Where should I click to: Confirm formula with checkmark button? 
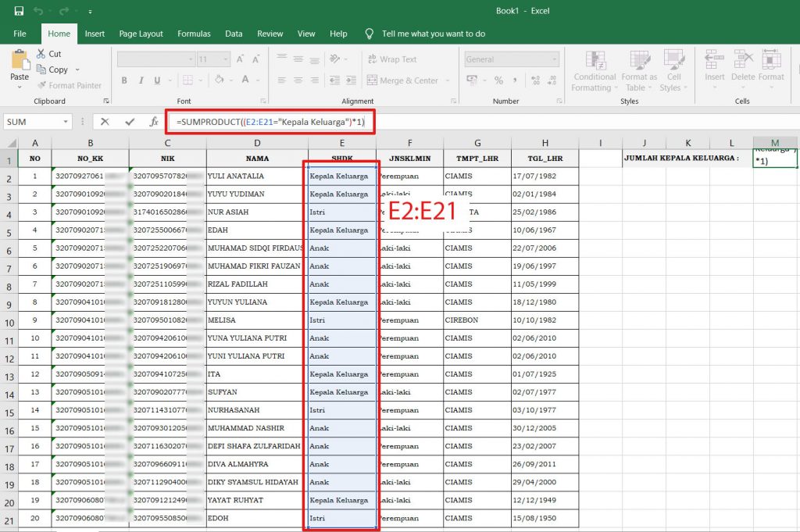click(x=130, y=121)
